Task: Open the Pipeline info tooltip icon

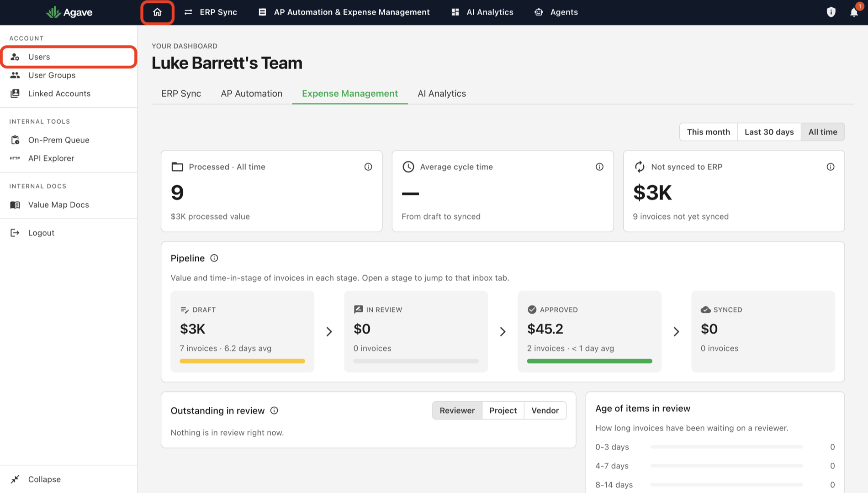Action: 214,258
